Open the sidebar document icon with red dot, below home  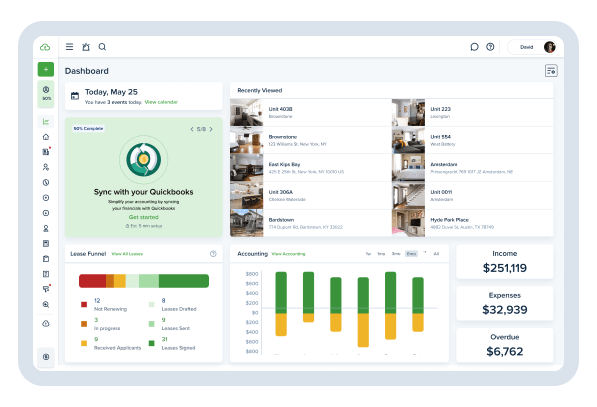click(46, 152)
